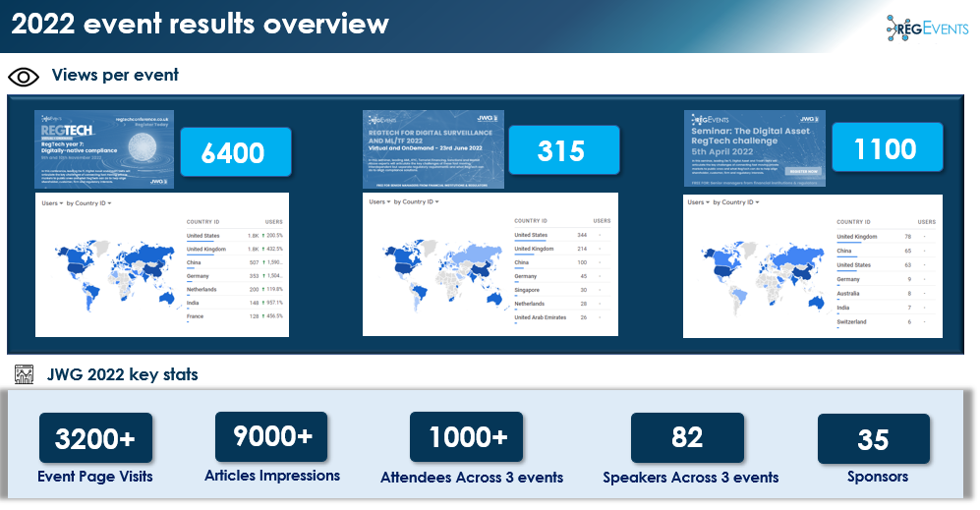Click the United States row showing 200.5%
This screenshot has width=980, height=510.
pyautogui.click(x=234, y=236)
